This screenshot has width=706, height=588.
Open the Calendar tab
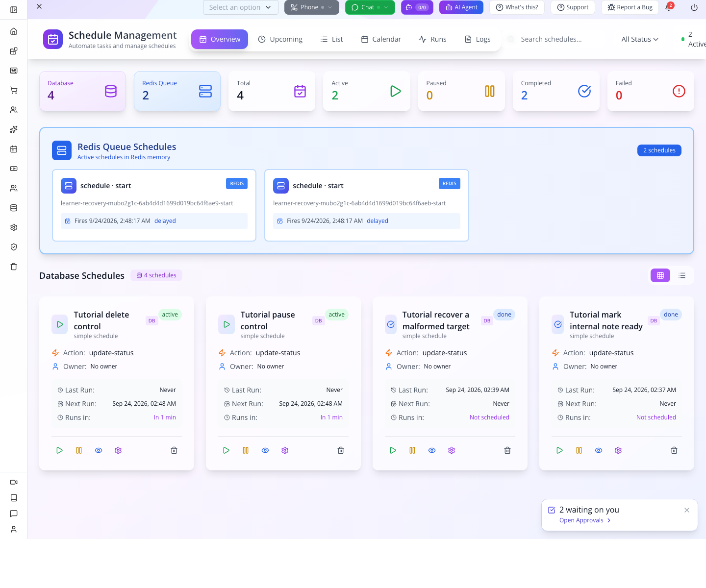(x=381, y=39)
